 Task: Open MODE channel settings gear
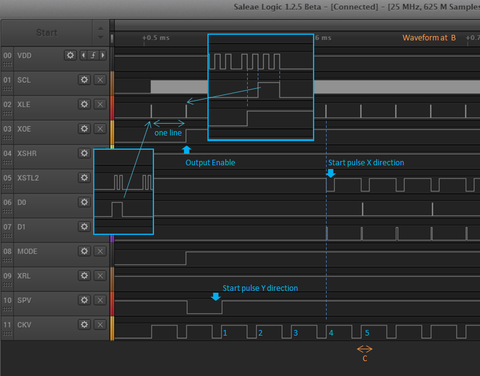tap(84, 251)
